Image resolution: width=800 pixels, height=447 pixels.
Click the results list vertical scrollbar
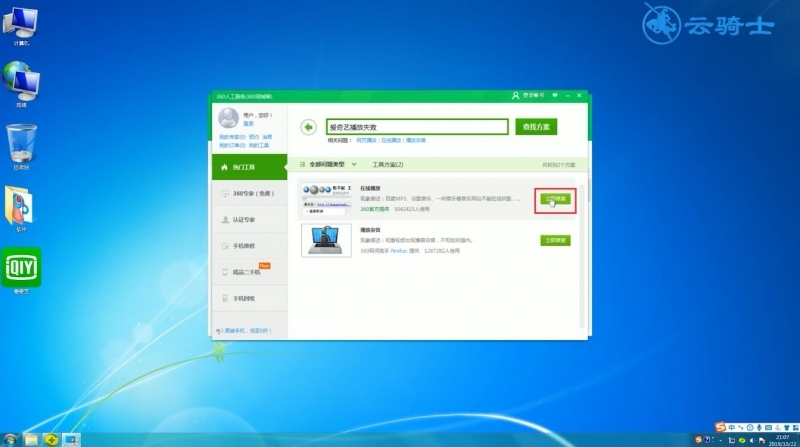(x=582, y=255)
